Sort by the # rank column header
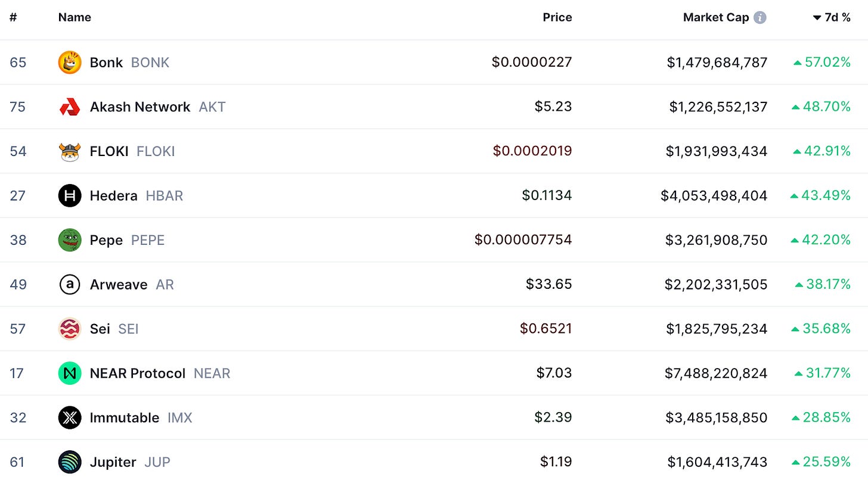Screen dimensions: 868x480 [x=13, y=18]
